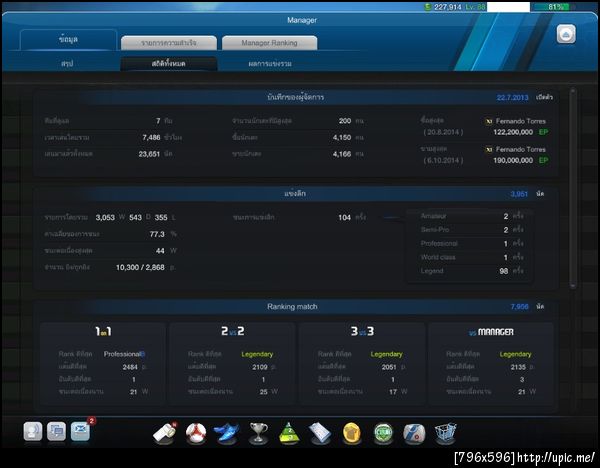Click the vertical scrollbar on the stats panel
The height and width of the screenshot is (468, 600).
pos(573,188)
